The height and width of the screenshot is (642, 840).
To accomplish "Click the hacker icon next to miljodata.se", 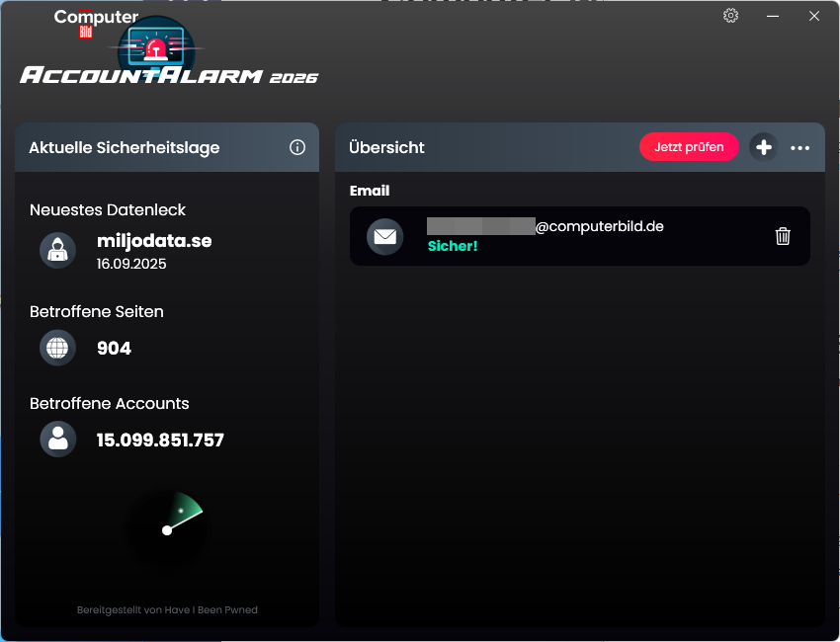I will [57, 250].
